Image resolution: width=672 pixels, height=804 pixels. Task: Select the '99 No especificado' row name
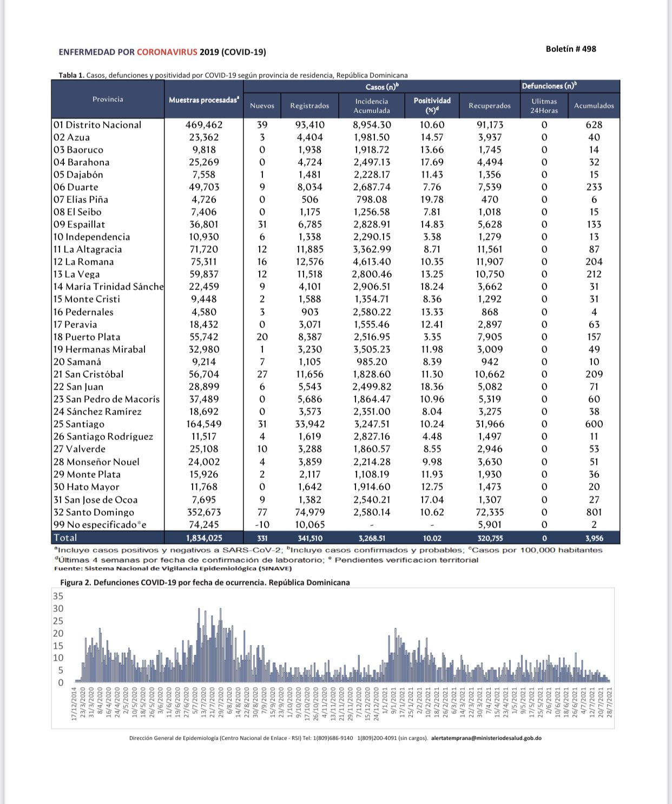(x=100, y=524)
